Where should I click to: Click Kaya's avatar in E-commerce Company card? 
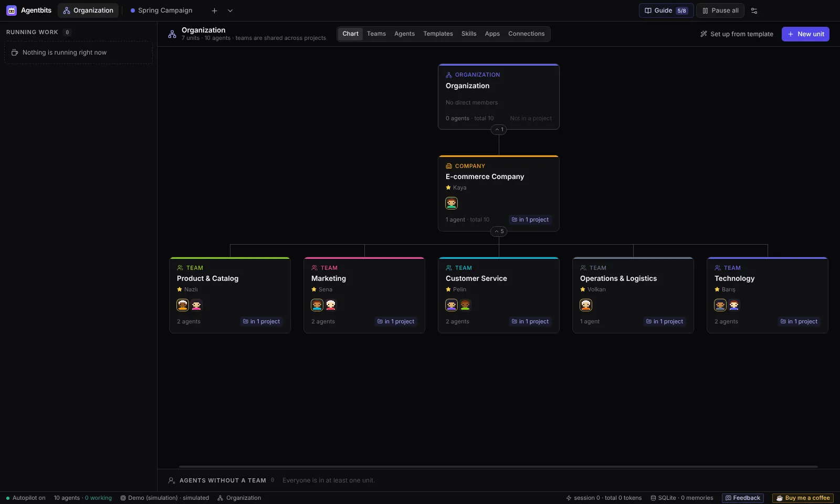click(x=451, y=203)
